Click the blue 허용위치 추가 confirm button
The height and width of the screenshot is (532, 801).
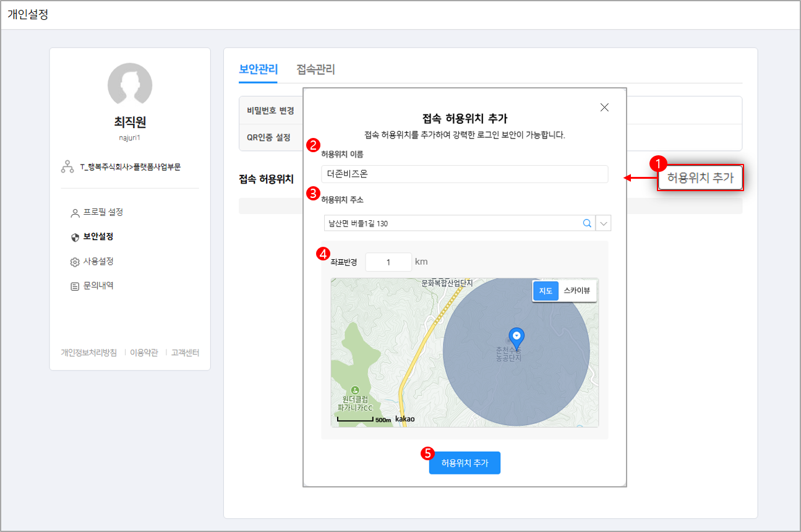tap(465, 463)
